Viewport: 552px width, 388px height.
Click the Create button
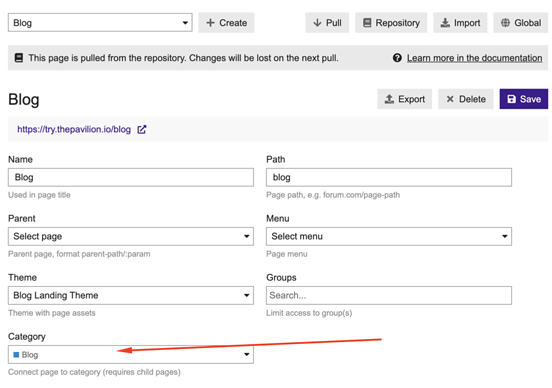pyautogui.click(x=226, y=23)
